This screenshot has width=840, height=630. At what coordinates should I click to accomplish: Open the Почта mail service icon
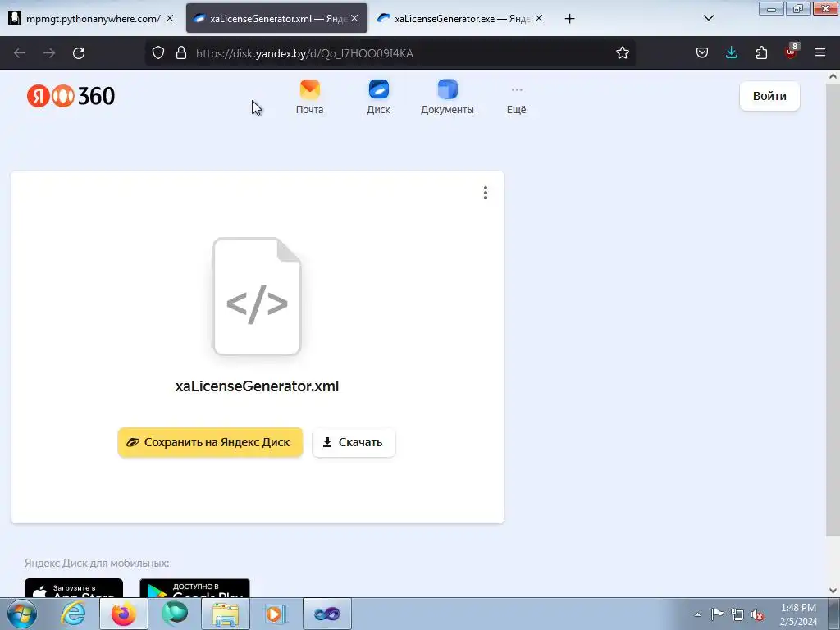[309, 97]
